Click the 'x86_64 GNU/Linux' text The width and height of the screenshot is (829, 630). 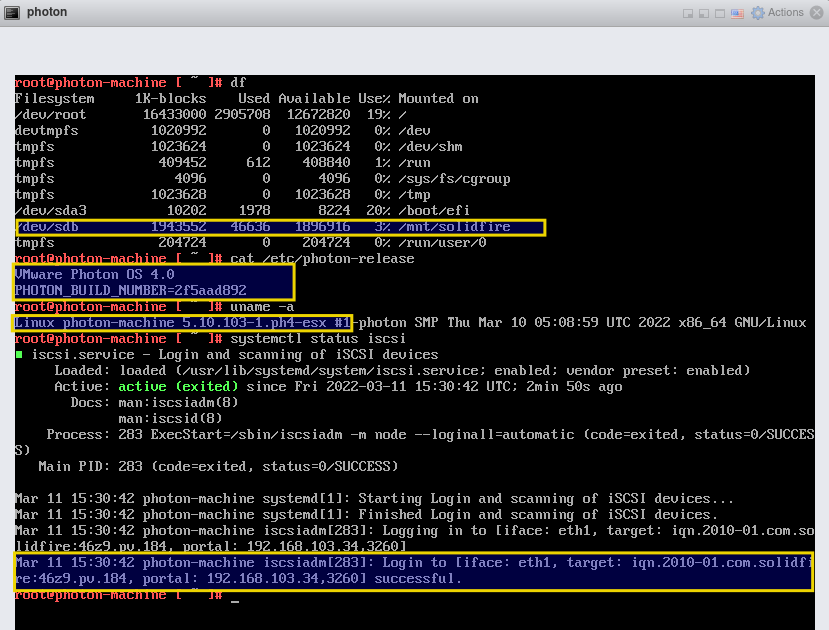coord(742,322)
